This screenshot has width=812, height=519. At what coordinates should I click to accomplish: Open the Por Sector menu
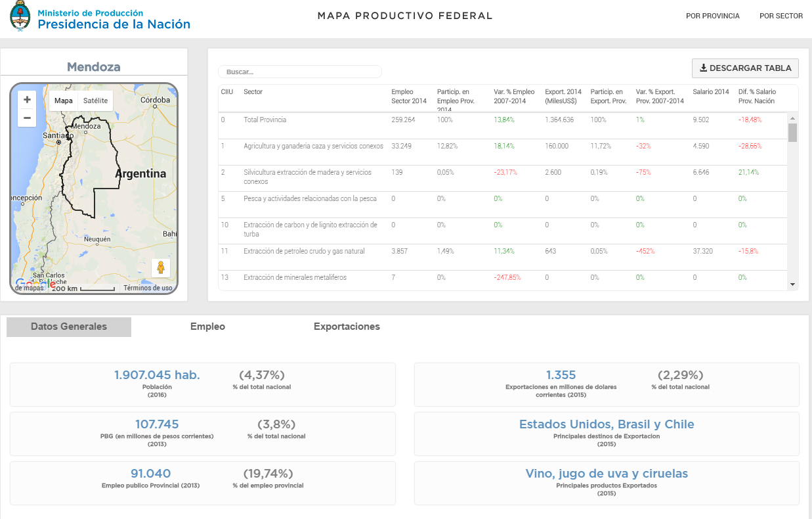[780, 16]
